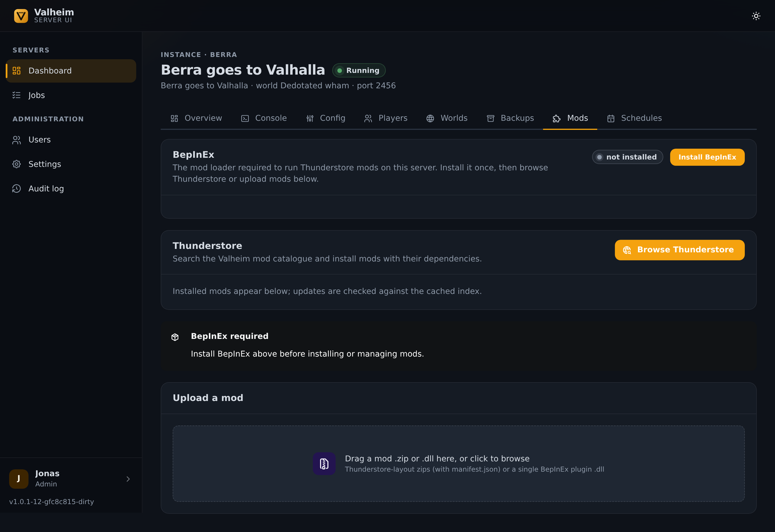Click the Users people icon

[16, 140]
